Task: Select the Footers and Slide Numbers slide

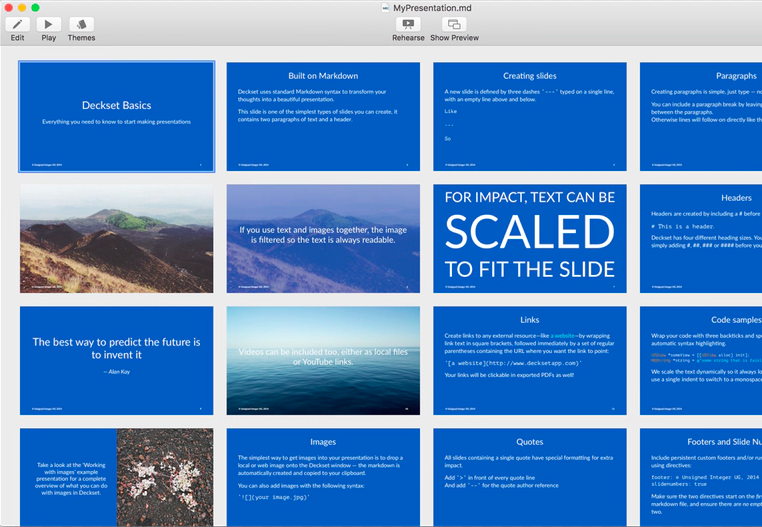Action: tap(701, 477)
